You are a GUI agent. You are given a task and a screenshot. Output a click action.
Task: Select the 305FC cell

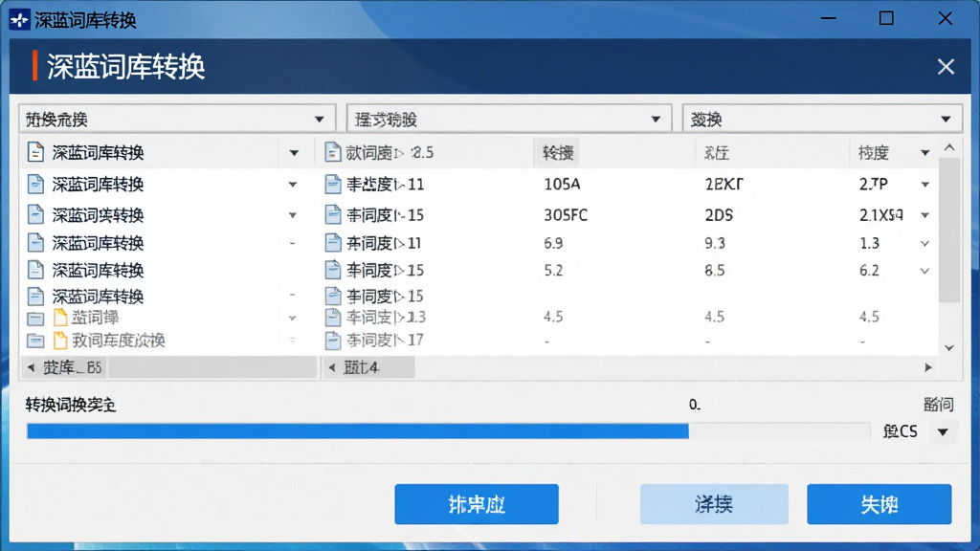pos(566,215)
